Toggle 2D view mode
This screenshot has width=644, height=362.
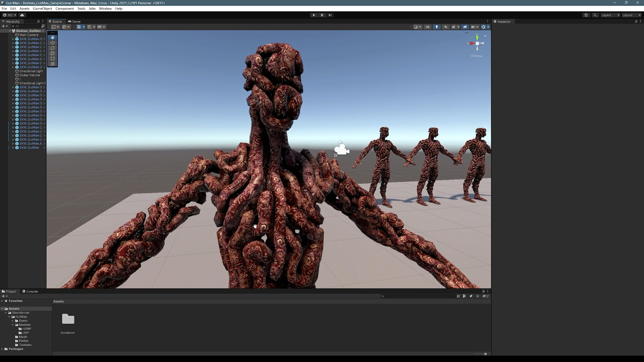click(x=427, y=27)
